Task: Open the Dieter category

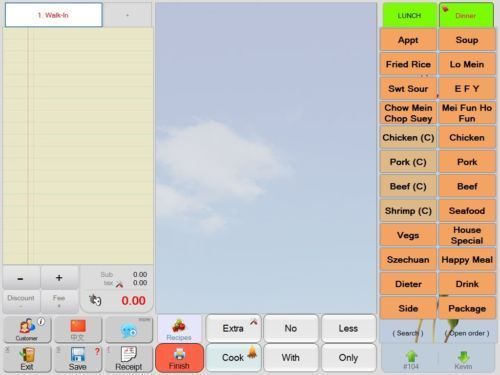Action: (408, 284)
